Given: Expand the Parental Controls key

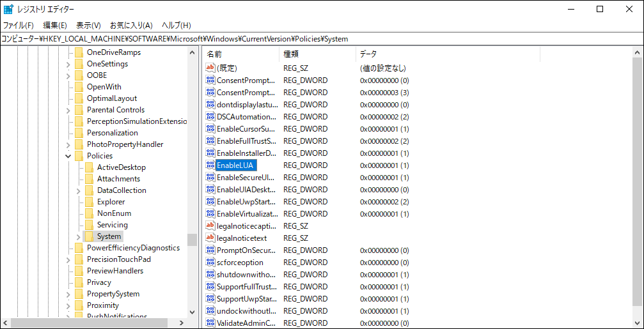Looking at the screenshot, I should click(68, 111).
